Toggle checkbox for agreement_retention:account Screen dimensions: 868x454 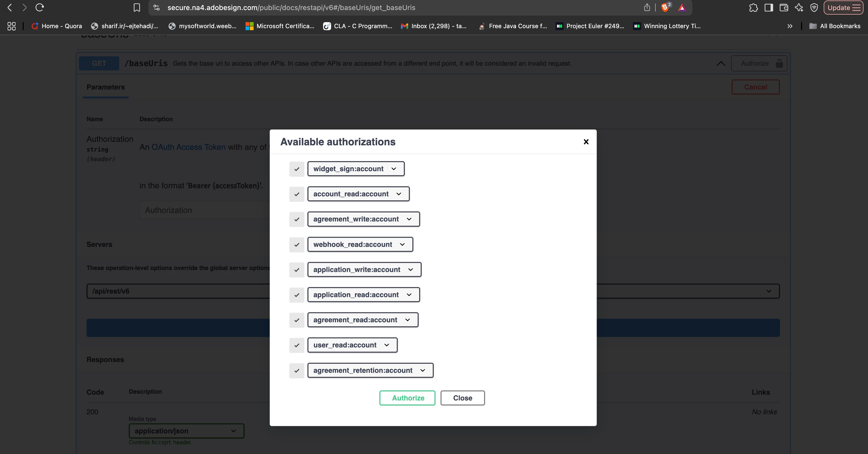(297, 371)
